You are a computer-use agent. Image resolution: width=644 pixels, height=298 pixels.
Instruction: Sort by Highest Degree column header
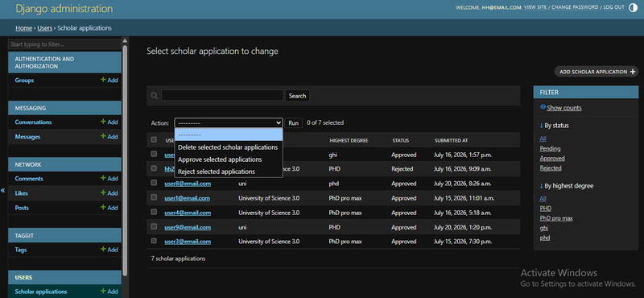point(349,141)
